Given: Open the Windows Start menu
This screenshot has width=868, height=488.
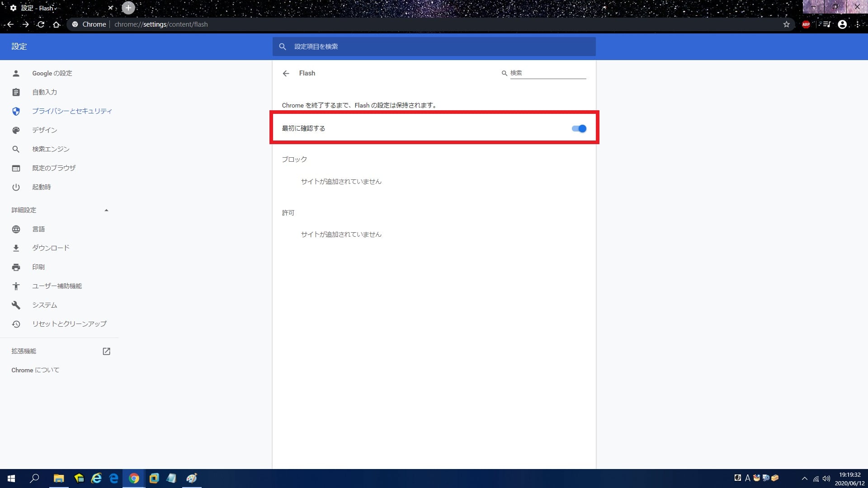Looking at the screenshot, I should coord(11,479).
